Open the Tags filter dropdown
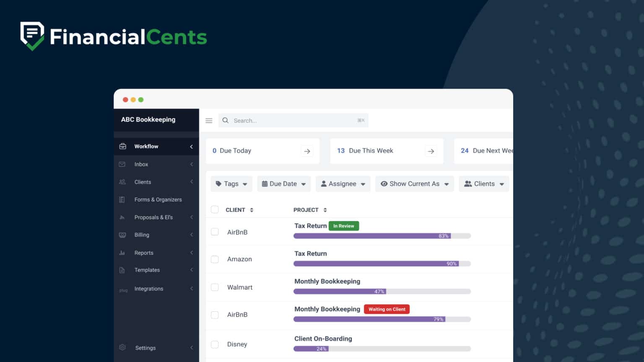This screenshot has height=362, width=644. point(231,184)
